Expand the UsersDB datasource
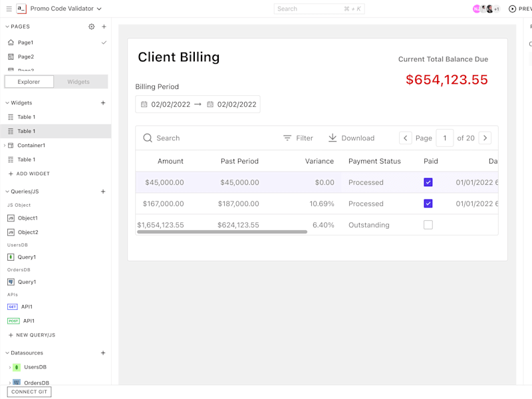 pos(9,367)
